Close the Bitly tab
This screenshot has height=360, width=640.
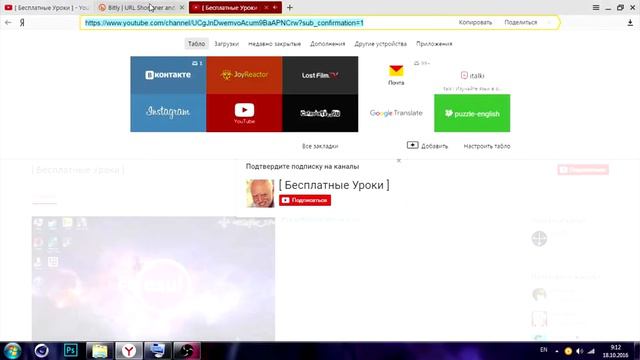coord(182,7)
